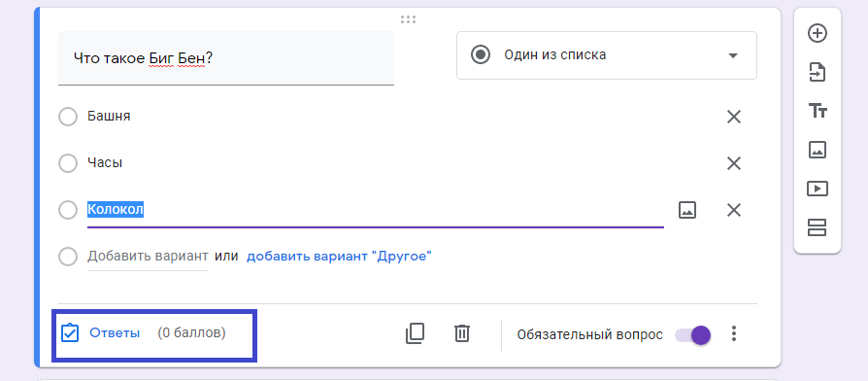
Task: Click the Ответы answer key link
Action: [x=115, y=333]
